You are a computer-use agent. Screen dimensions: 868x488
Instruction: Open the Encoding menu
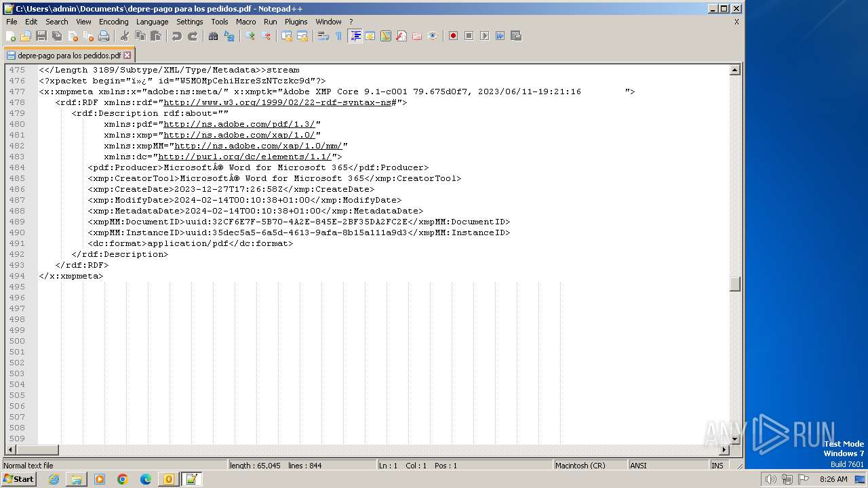click(x=113, y=22)
